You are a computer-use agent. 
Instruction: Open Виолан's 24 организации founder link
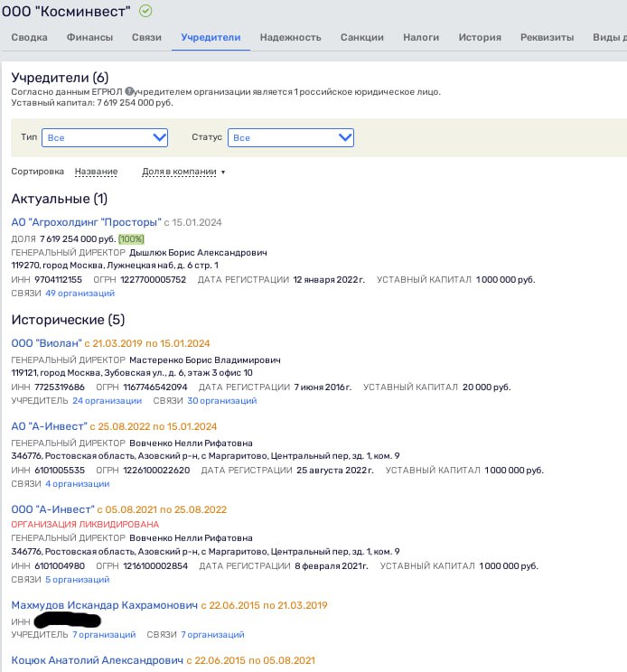(x=108, y=401)
